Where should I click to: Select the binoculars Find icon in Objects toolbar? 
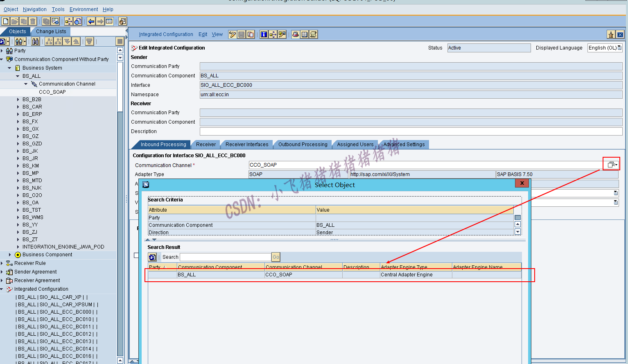tap(36, 42)
